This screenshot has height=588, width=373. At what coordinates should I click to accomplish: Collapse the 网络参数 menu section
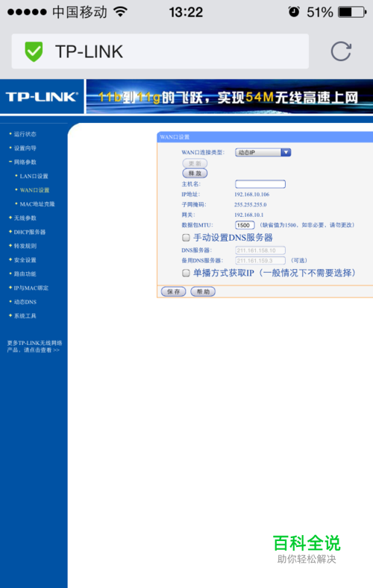click(x=25, y=162)
